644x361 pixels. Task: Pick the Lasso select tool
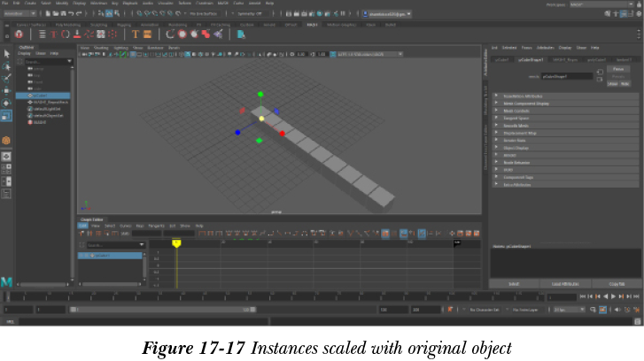click(7, 66)
